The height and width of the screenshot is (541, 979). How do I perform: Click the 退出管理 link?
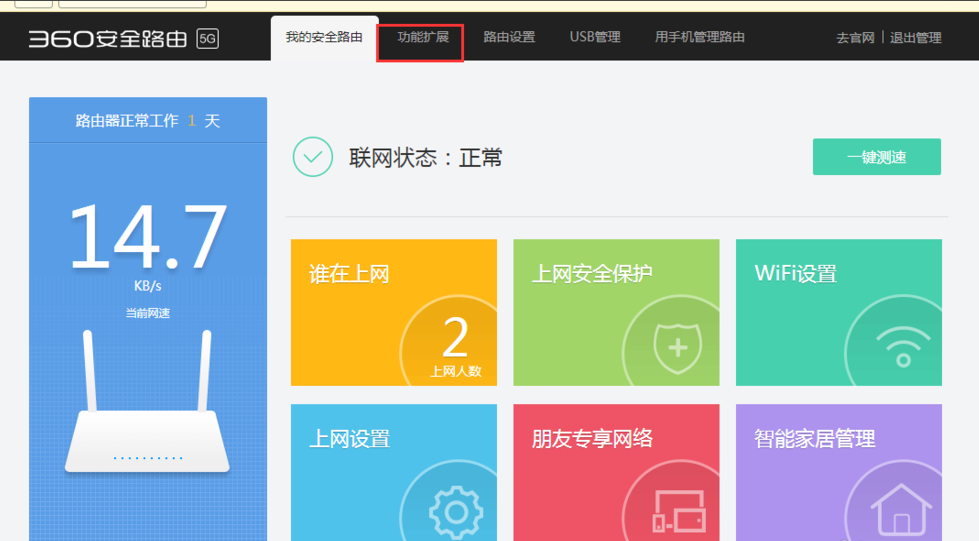915,38
